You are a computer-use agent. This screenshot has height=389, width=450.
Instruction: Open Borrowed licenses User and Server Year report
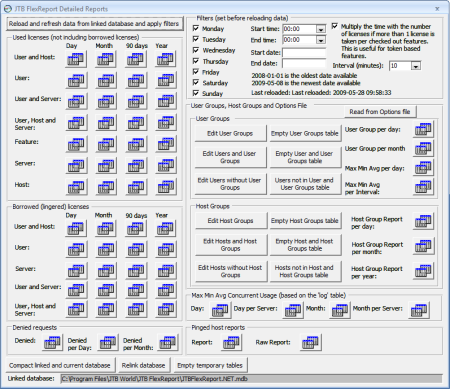pyautogui.click(x=166, y=290)
